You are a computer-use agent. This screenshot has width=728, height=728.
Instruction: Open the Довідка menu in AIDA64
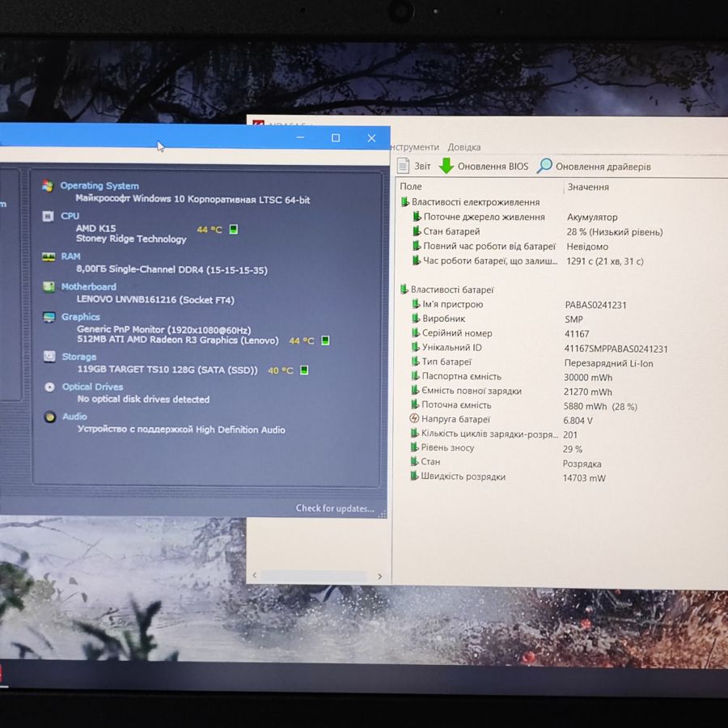tap(463, 147)
